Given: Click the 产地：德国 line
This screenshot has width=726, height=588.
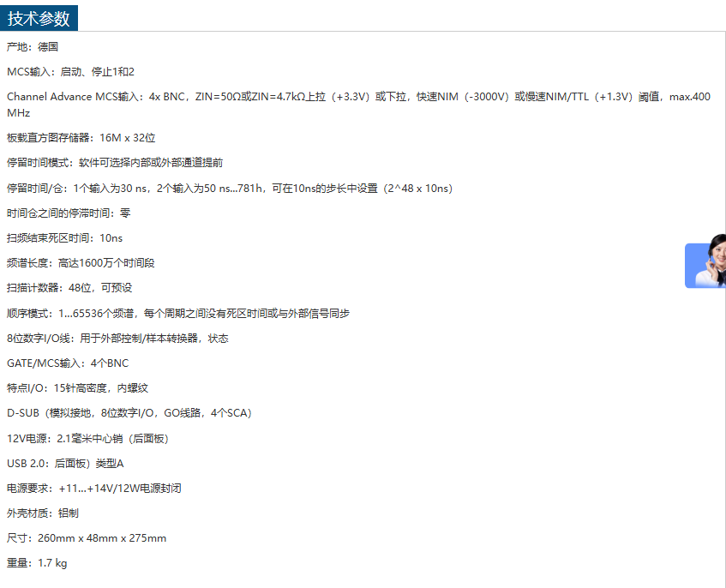Looking at the screenshot, I should [33, 47].
